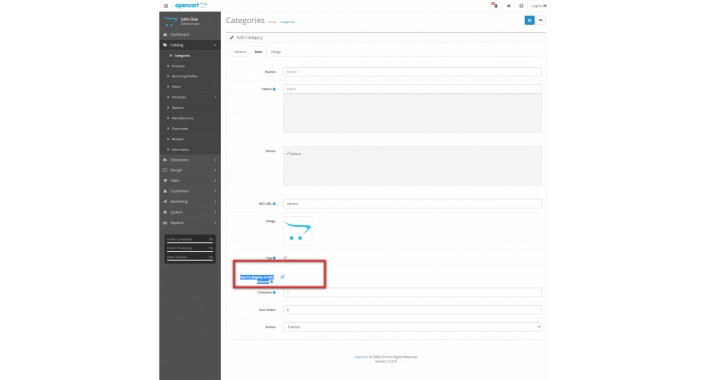This screenshot has height=380, width=710.
Task: Click the storefront home icon in the header
Action: (509, 6)
